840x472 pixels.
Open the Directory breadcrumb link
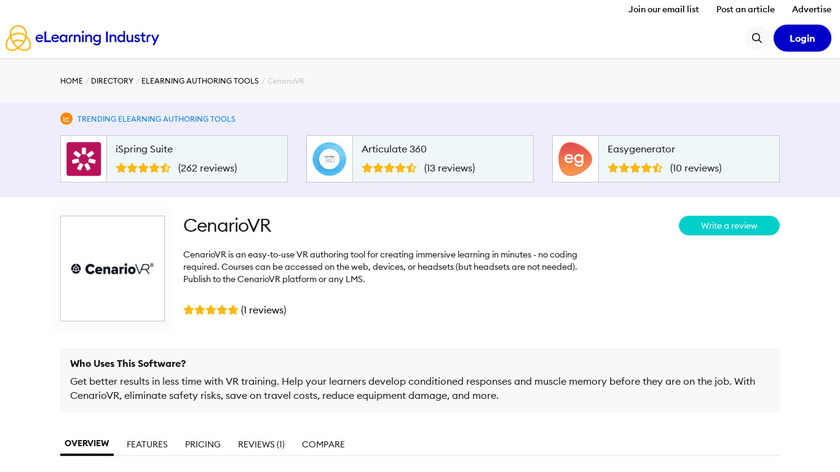coord(112,81)
